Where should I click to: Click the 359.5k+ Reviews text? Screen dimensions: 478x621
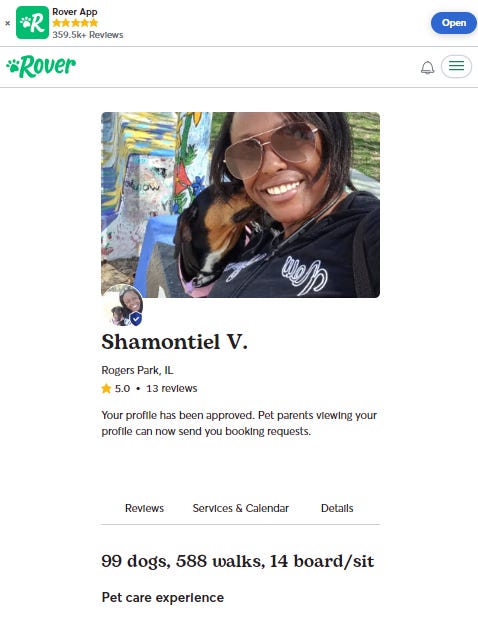(88, 35)
